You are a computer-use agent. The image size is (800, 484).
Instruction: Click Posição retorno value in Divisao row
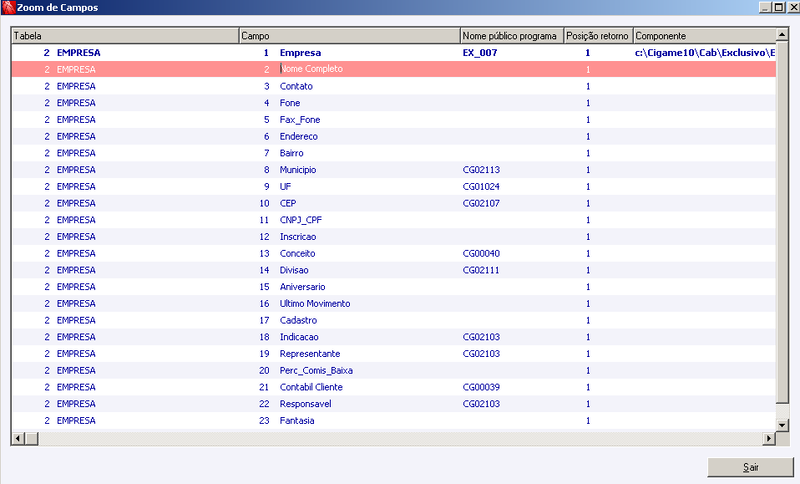[588, 270]
